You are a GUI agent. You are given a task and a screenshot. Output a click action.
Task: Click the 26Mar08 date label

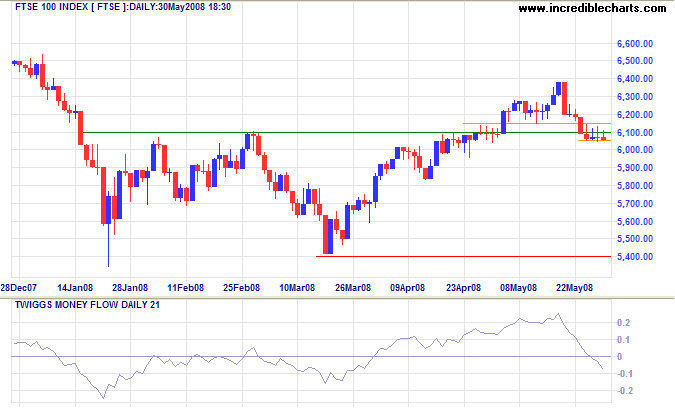[353, 288]
